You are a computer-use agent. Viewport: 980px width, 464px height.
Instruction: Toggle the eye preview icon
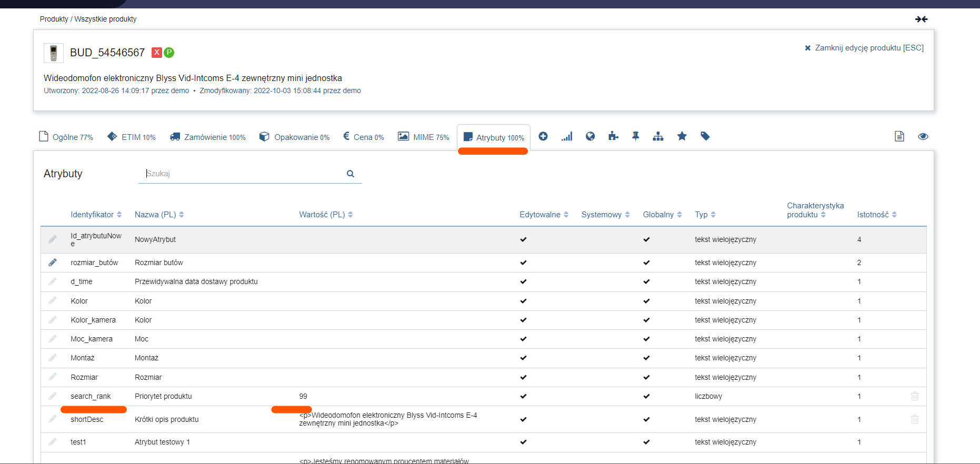[x=923, y=136]
